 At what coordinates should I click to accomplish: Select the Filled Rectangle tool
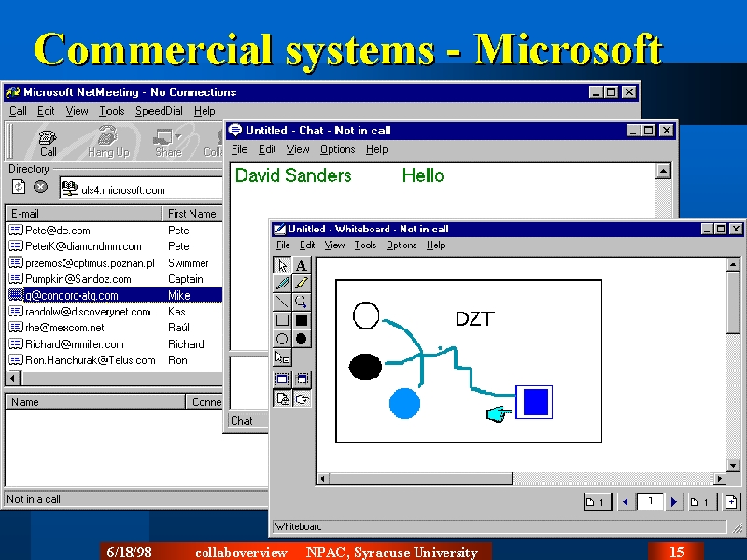click(x=301, y=320)
